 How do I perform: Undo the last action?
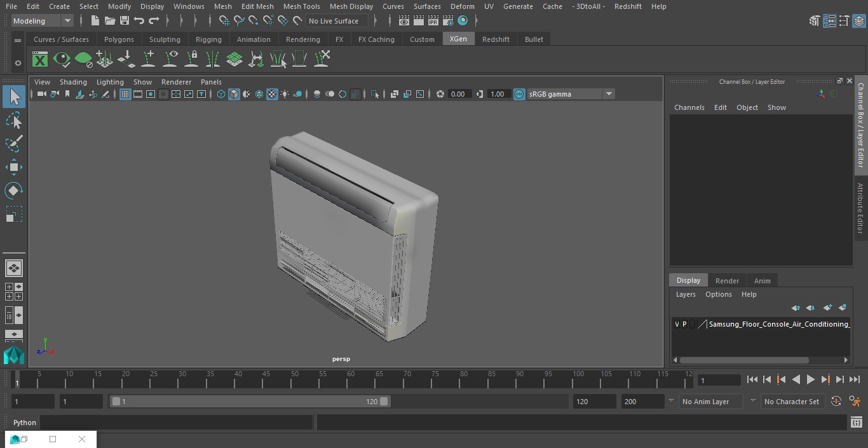click(139, 21)
